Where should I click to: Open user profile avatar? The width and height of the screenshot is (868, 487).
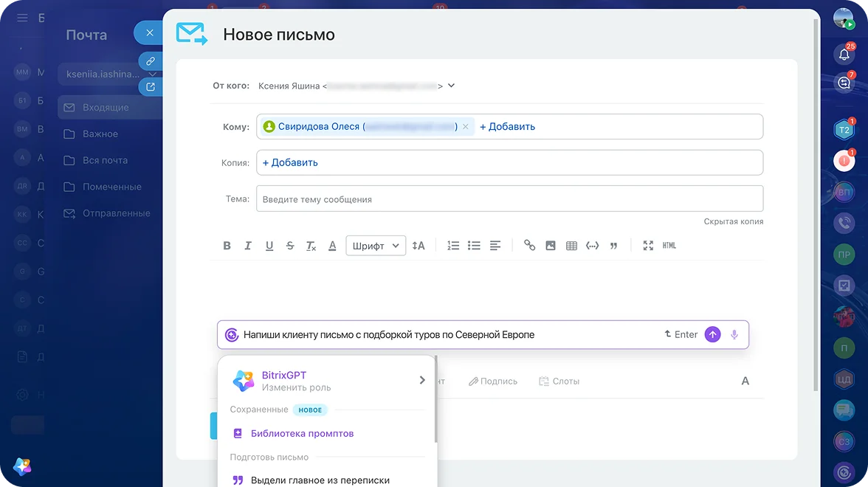844,18
